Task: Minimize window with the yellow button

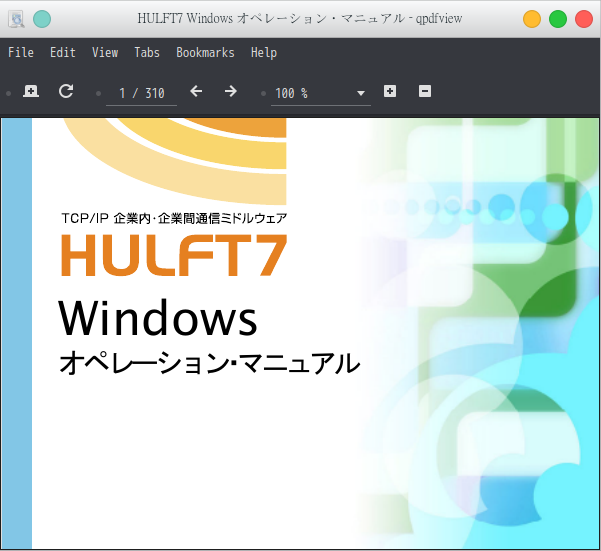Action: [532, 19]
